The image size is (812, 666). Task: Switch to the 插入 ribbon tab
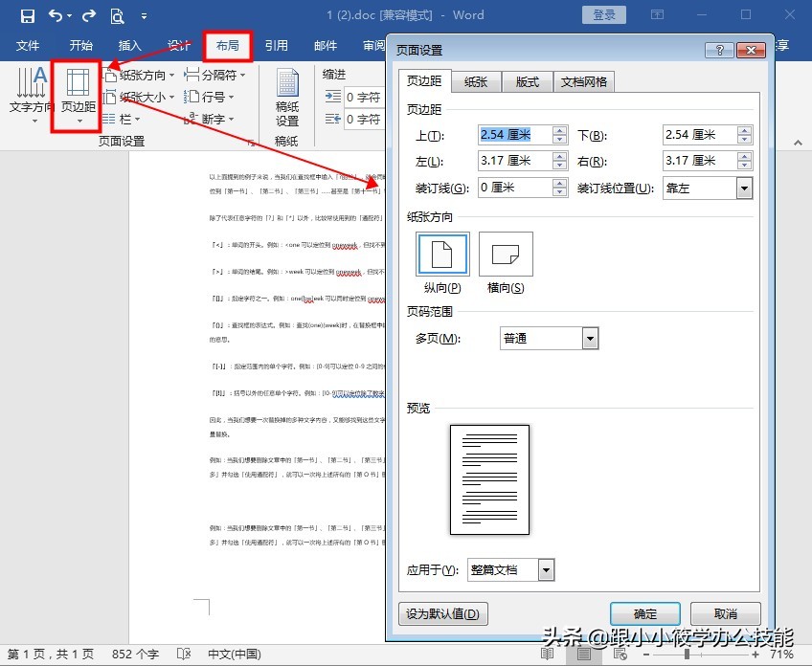(x=129, y=46)
